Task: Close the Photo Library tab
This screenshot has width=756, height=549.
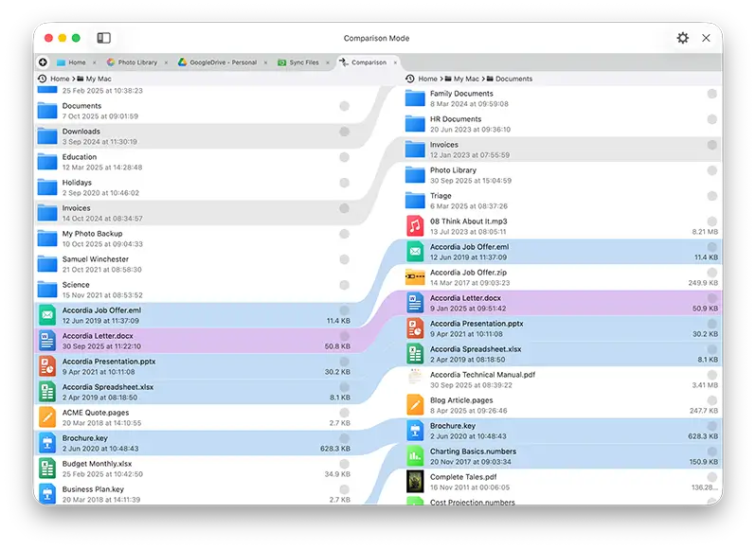Action: (x=166, y=62)
